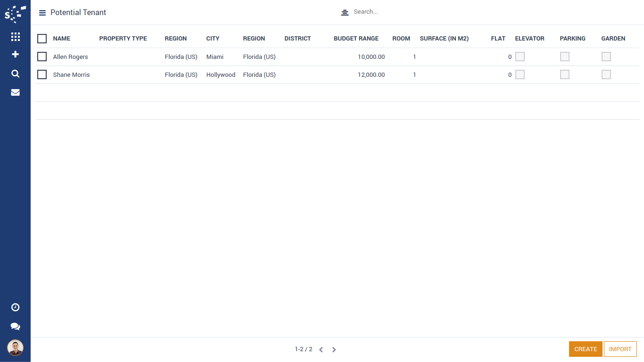
Task: Open the mail envelope icon in sidebar
Action: (15, 92)
